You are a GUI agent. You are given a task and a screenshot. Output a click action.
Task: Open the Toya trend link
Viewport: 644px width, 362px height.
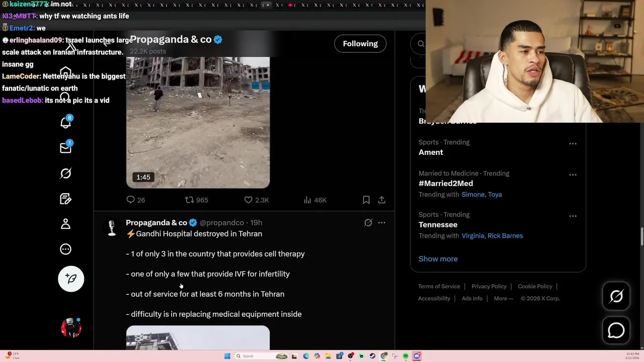pyautogui.click(x=495, y=195)
